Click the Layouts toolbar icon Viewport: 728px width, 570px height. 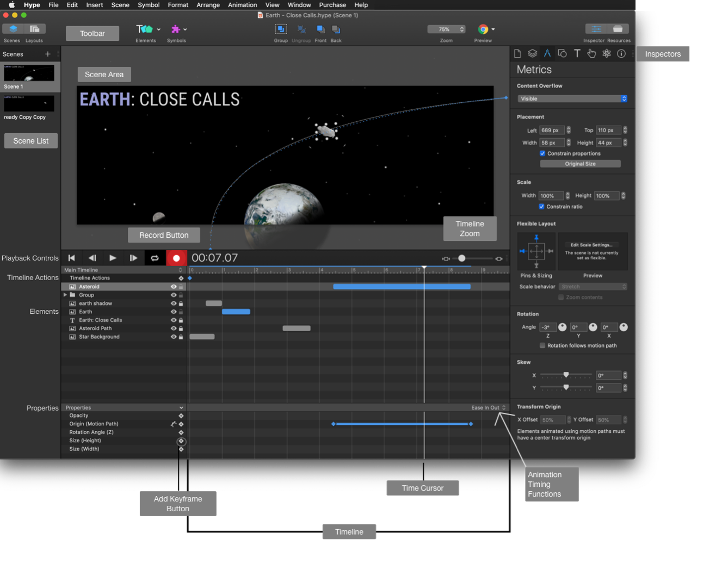pos(35,29)
